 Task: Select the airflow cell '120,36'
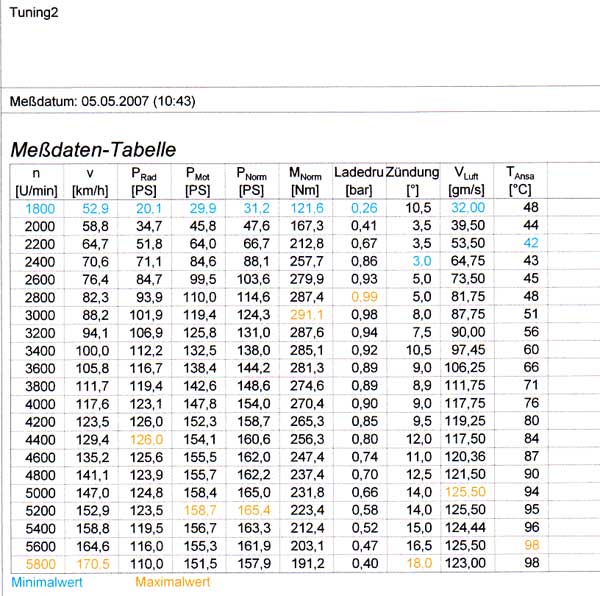pos(465,456)
